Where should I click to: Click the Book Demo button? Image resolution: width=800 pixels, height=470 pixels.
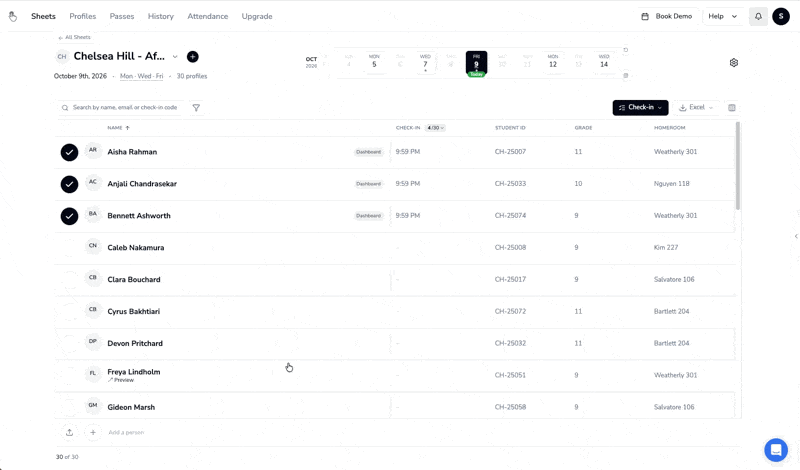667,16
